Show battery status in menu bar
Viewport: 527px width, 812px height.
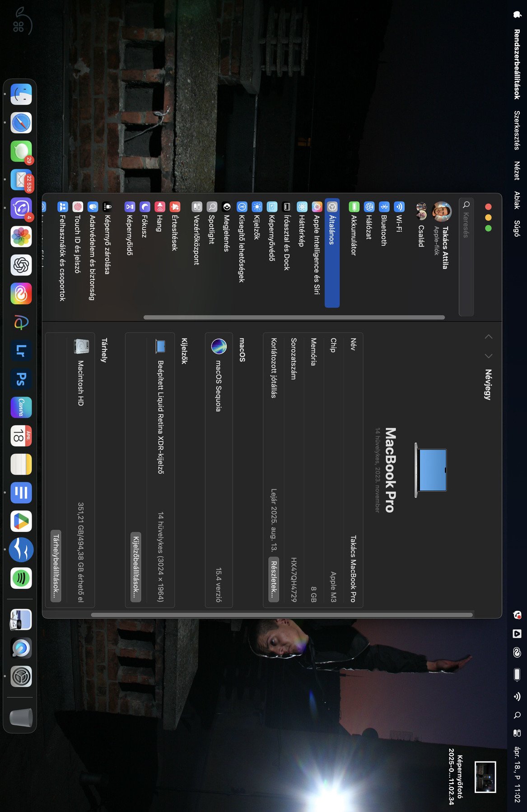coord(517,674)
